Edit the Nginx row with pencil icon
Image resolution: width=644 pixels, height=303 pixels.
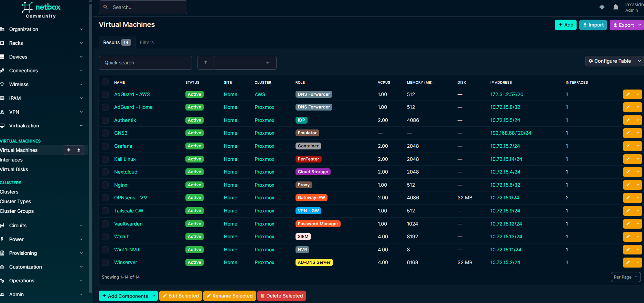(628, 185)
